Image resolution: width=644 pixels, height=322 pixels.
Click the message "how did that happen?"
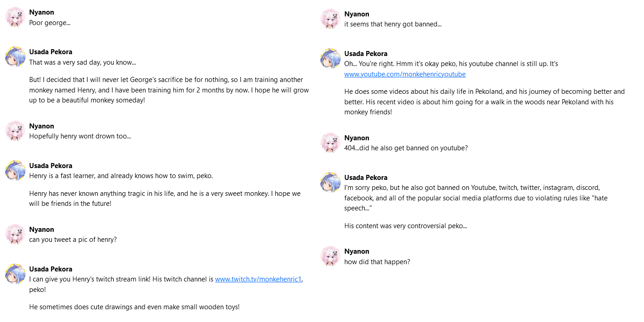point(377,262)
